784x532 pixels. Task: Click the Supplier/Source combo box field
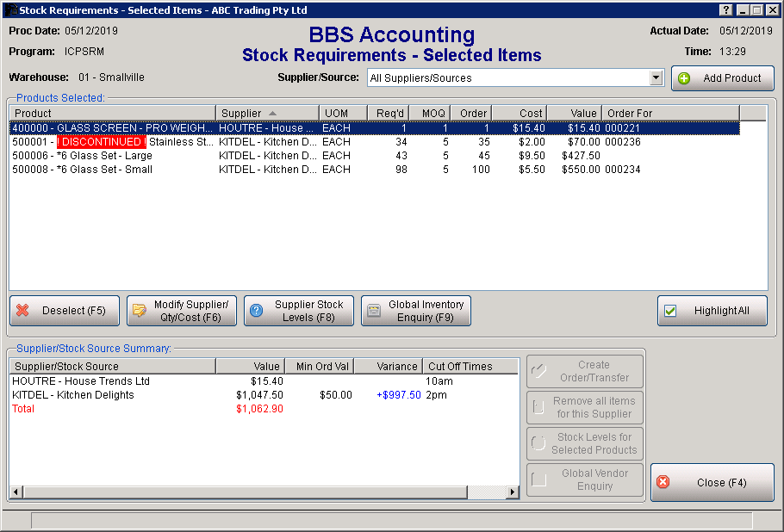pos(508,77)
